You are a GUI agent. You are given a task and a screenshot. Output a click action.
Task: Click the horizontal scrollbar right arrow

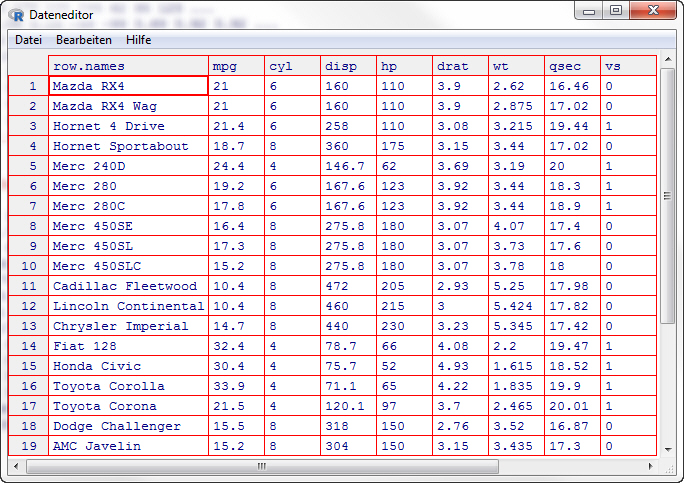coord(650,466)
